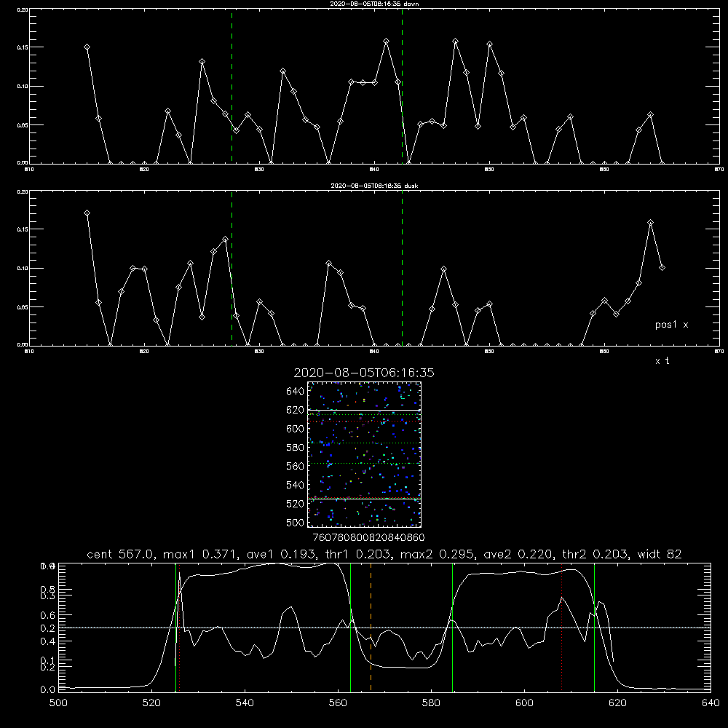The image size is (728, 728).
Task: Click the last peak diamond in the dusk plot
Action: tap(650, 222)
